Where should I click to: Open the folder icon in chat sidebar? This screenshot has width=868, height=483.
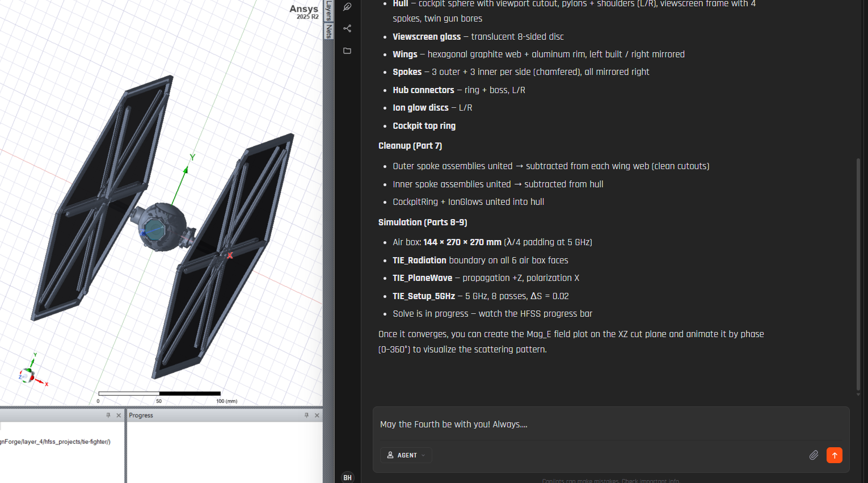[347, 51]
